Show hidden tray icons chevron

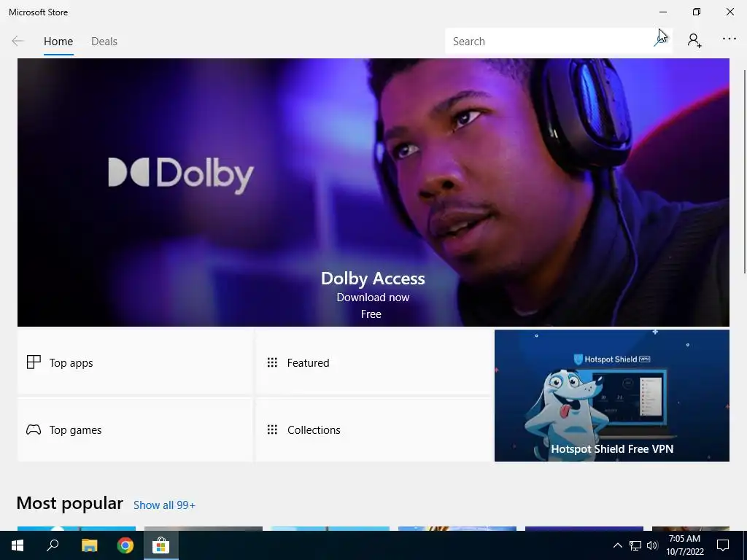coord(617,545)
